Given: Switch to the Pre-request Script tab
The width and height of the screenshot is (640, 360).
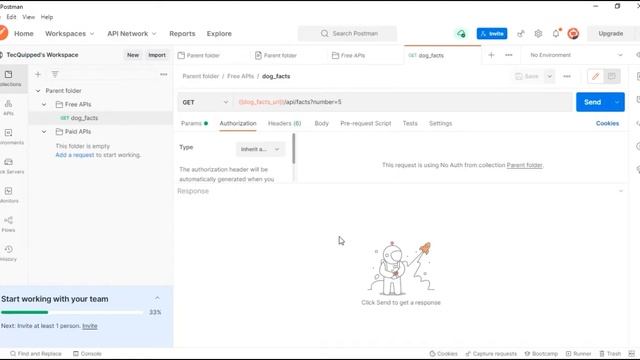Looking at the screenshot, I should click(x=366, y=123).
